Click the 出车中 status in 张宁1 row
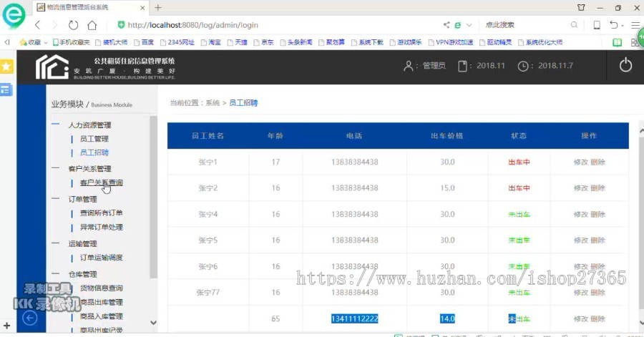The image size is (644, 337). coord(519,162)
